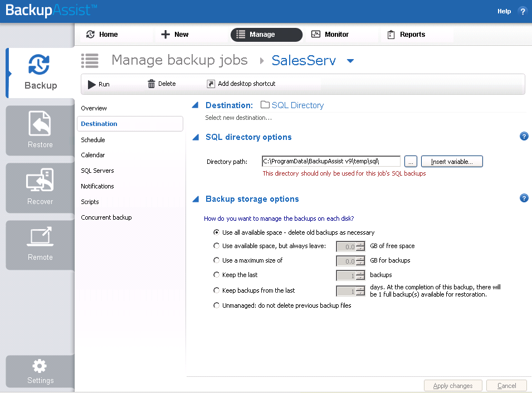
Task: Click the SQL Directory destination link
Action: point(297,105)
